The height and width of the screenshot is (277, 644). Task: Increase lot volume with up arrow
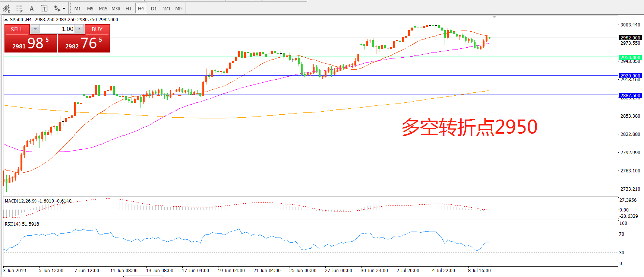pyautogui.click(x=79, y=29)
